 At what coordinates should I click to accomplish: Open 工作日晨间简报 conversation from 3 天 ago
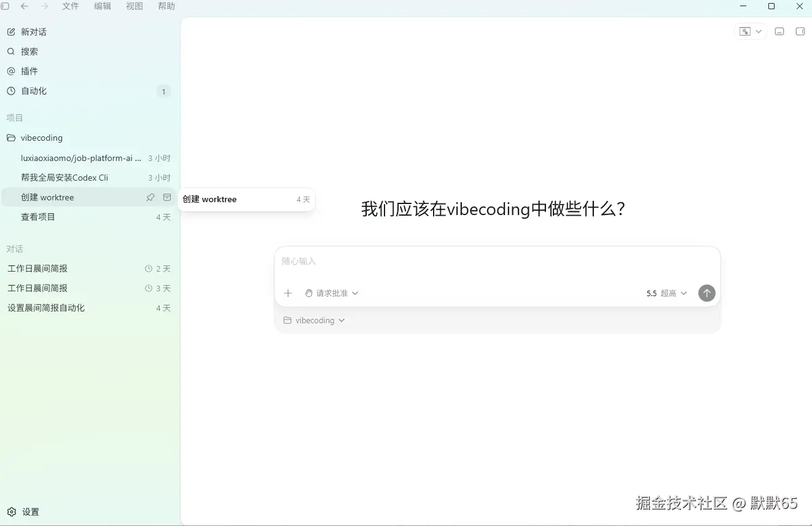click(89, 288)
